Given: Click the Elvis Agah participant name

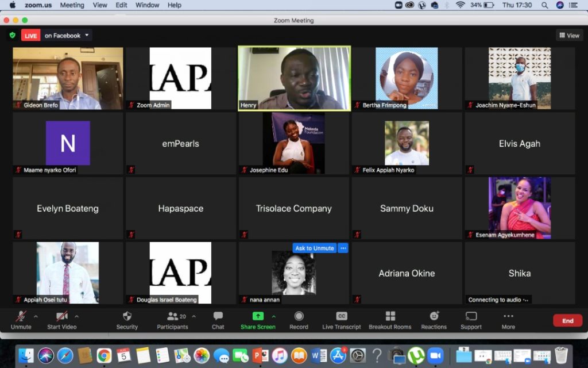Looking at the screenshot, I should pyautogui.click(x=520, y=143).
